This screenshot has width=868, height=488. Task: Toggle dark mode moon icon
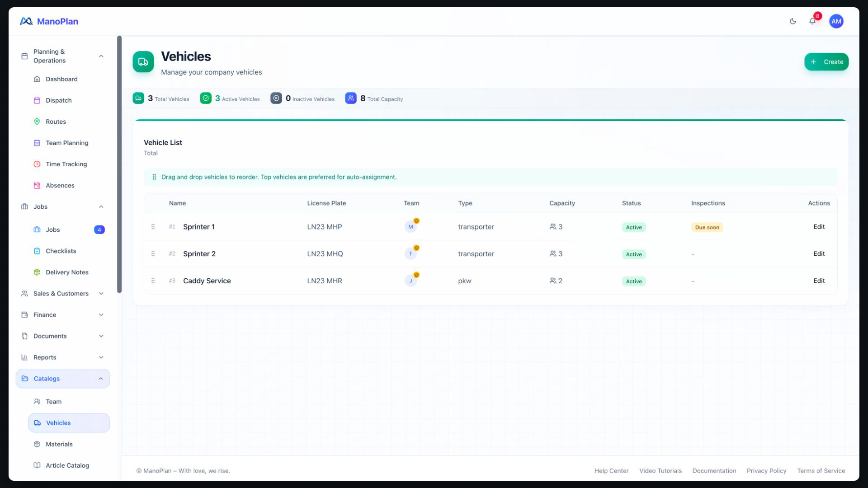[x=793, y=21]
